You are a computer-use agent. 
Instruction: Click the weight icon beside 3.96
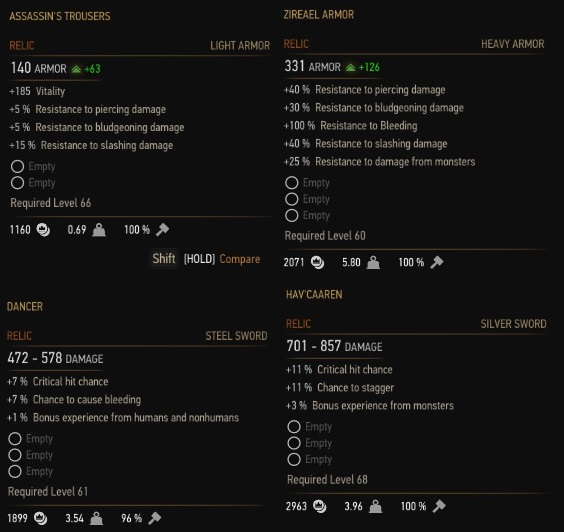click(x=376, y=506)
